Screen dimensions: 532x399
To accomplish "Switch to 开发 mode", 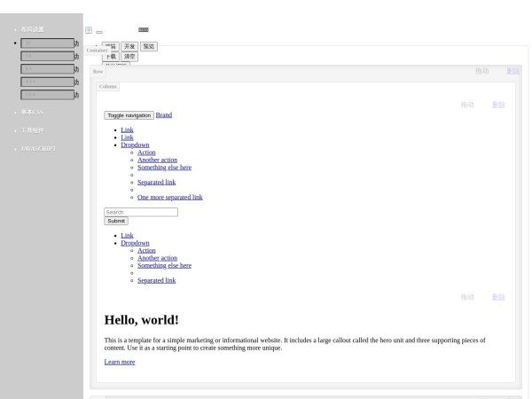I will [x=129, y=46].
